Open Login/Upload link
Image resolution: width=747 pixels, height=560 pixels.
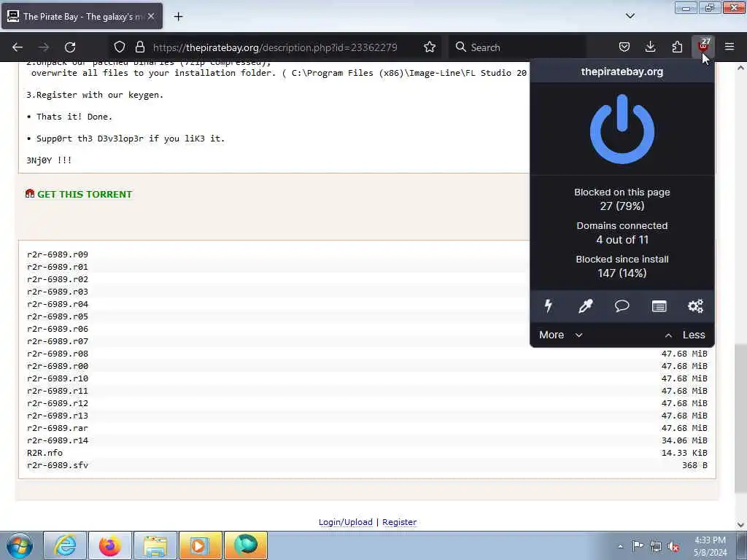point(345,522)
